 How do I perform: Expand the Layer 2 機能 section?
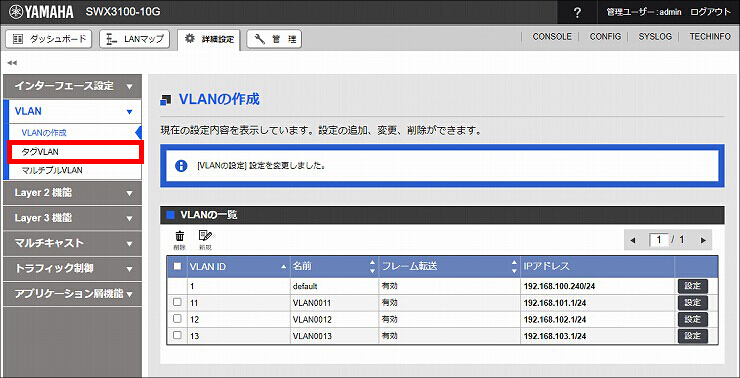click(72, 193)
